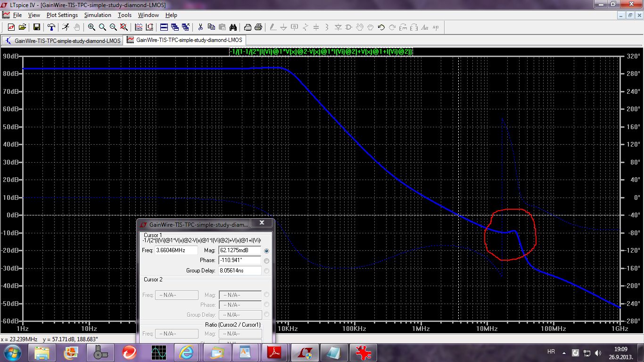The height and width of the screenshot is (362, 644).
Task: Select the Mag radio button in Cursor 1
Action: pyautogui.click(x=267, y=251)
